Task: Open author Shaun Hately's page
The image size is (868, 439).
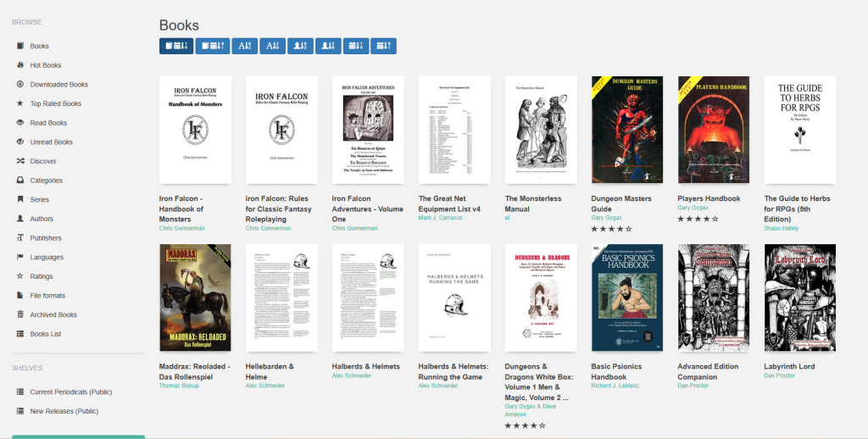Action: click(x=781, y=228)
